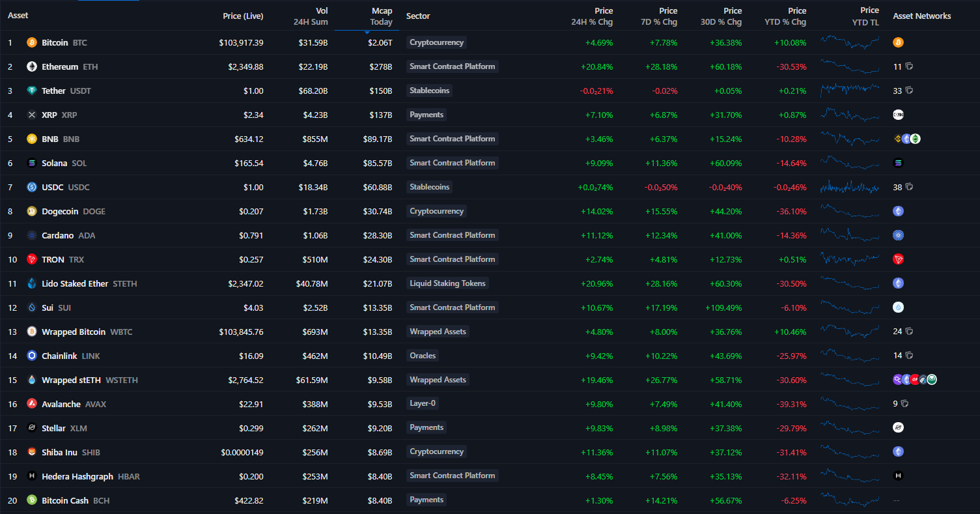Viewport: 980px width, 514px height.
Task: Click the Chainlink logo beside LINK
Action: tap(32, 356)
